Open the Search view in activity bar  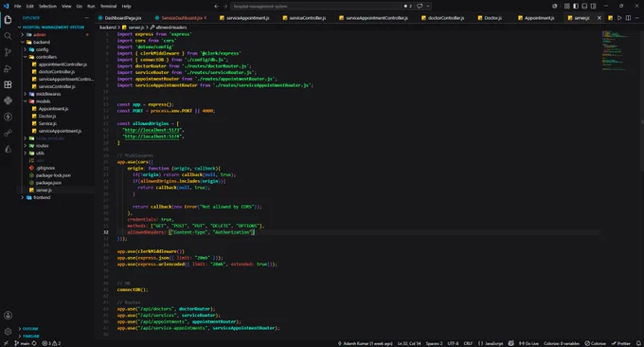[x=8, y=36]
